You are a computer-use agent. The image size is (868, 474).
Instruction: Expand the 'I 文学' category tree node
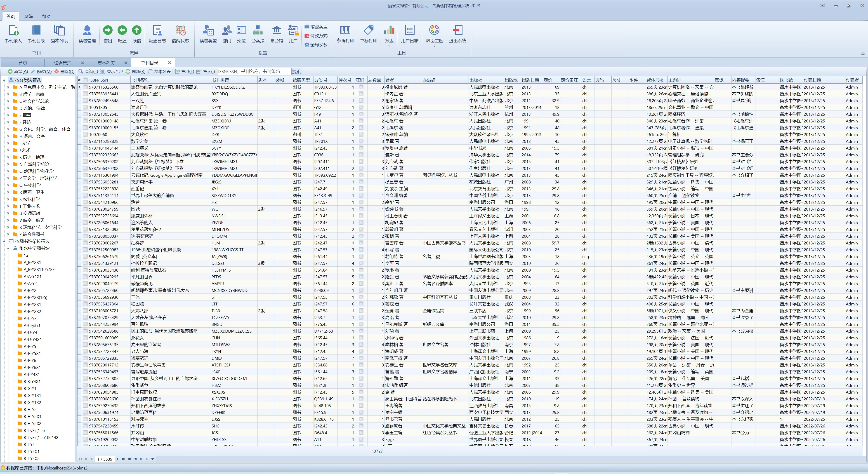click(x=8, y=143)
